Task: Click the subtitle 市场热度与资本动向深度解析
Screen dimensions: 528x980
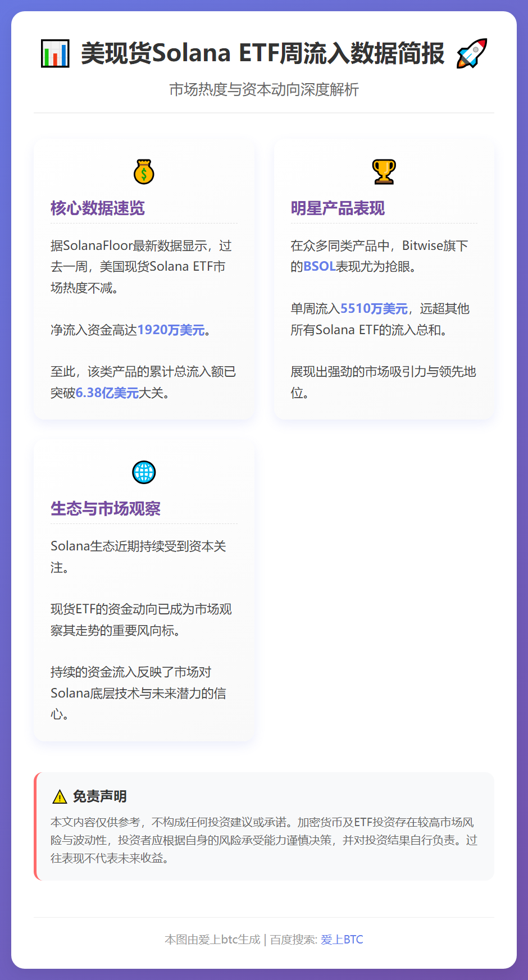Action: click(264, 89)
